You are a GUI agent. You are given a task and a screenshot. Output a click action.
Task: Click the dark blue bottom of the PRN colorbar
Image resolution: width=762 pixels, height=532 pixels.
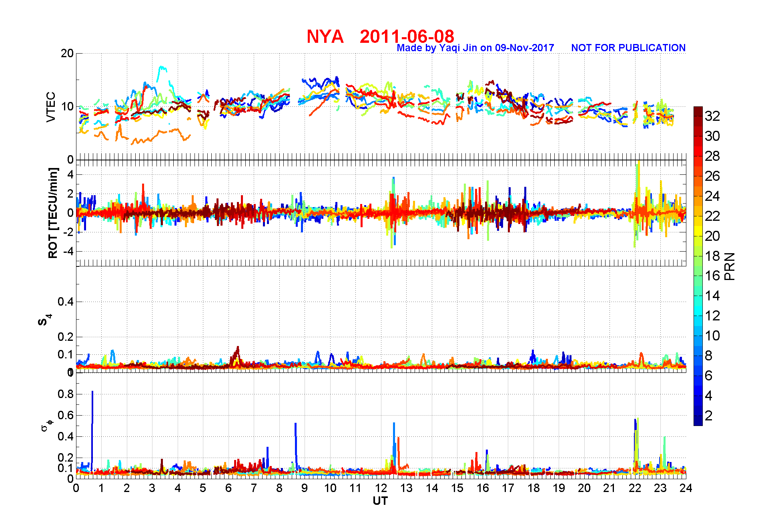pyautogui.click(x=698, y=421)
